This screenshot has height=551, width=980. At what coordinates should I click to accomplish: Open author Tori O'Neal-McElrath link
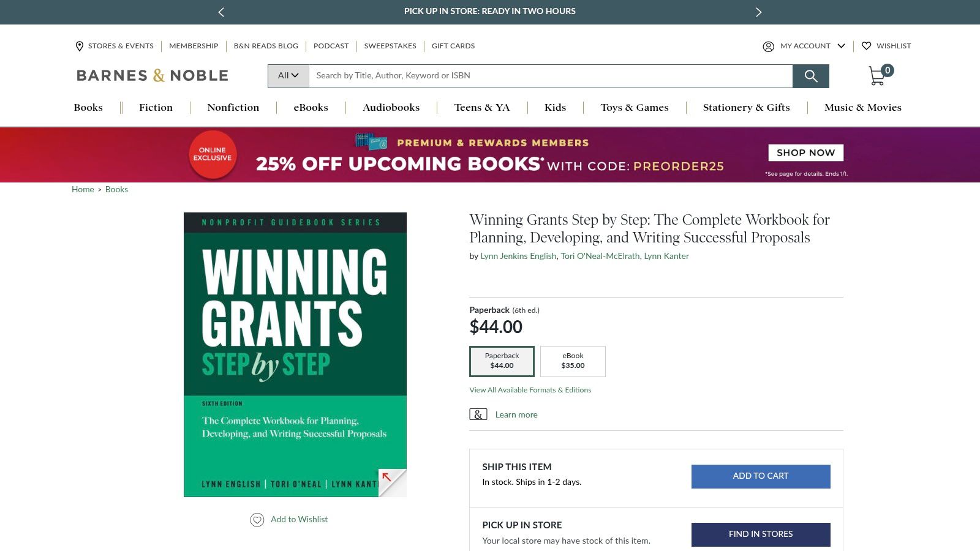[x=600, y=257]
